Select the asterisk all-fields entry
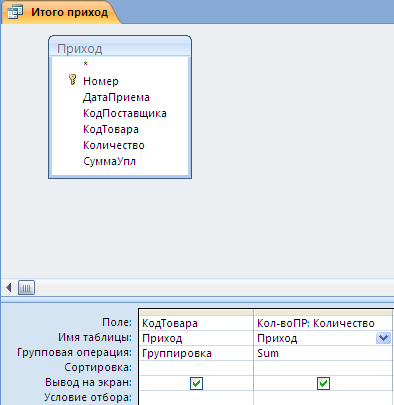 (x=86, y=64)
